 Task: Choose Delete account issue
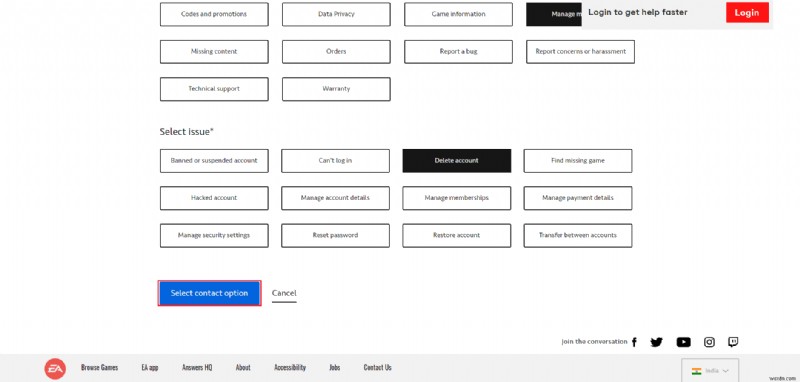coord(457,161)
